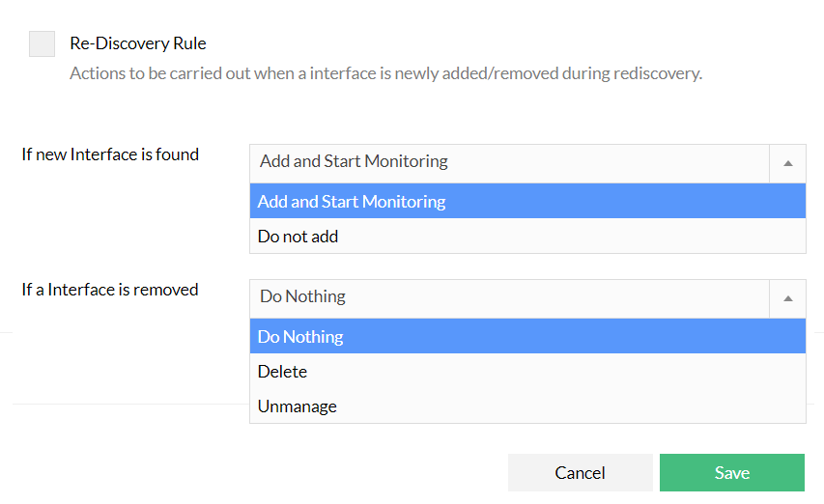The height and width of the screenshot is (504, 824).
Task: Collapse the new Interface dropdown arrow
Action: [787, 163]
